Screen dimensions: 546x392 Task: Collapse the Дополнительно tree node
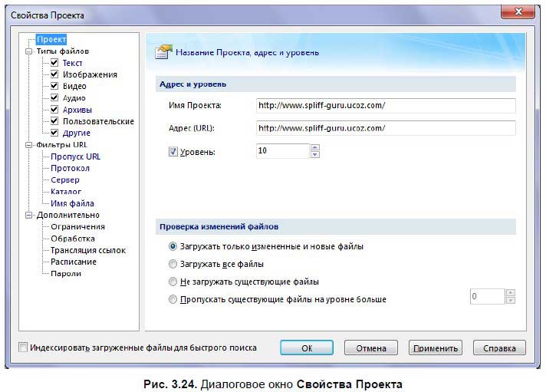[x=28, y=216]
